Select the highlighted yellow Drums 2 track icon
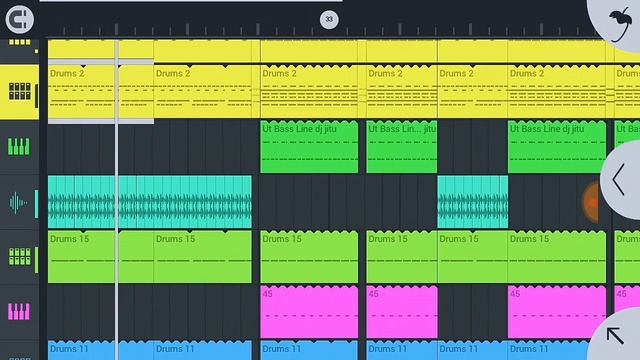Image resolution: width=640 pixels, height=360 pixels. pos(20,91)
